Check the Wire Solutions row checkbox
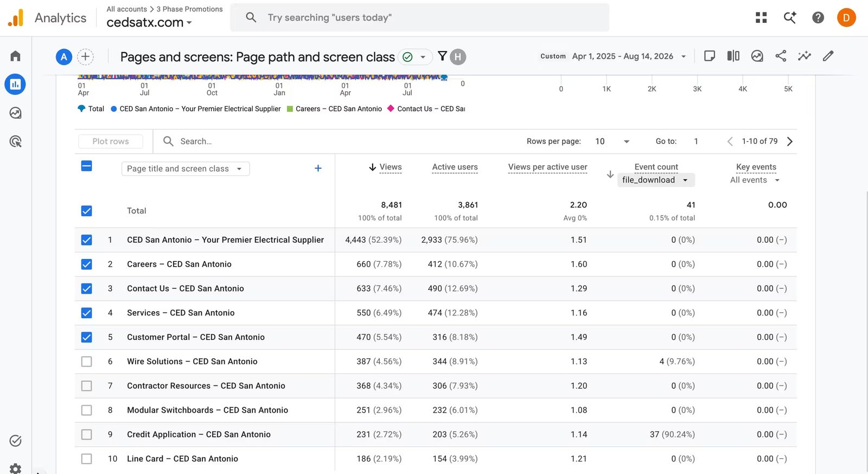Viewport: 868px width, 474px height. point(86,362)
